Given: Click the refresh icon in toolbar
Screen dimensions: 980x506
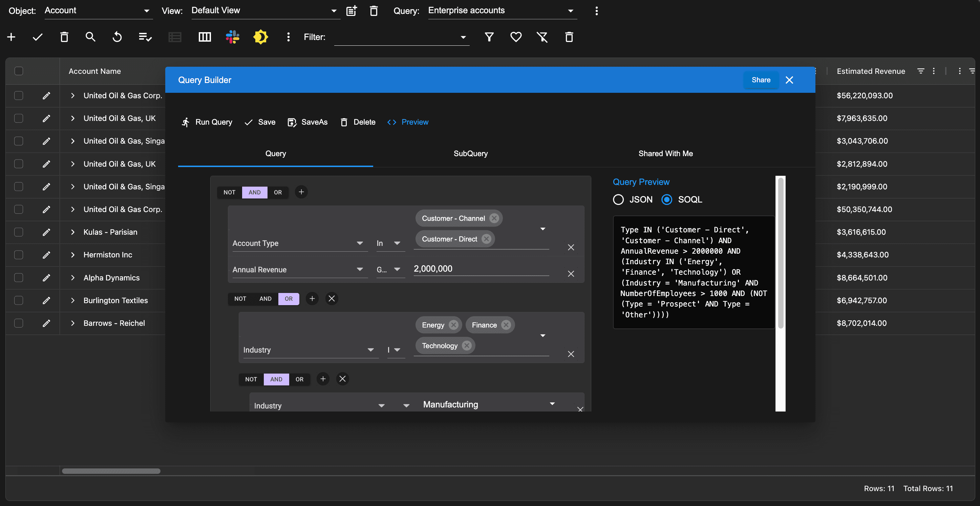Looking at the screenshot, I should [117, 37].
